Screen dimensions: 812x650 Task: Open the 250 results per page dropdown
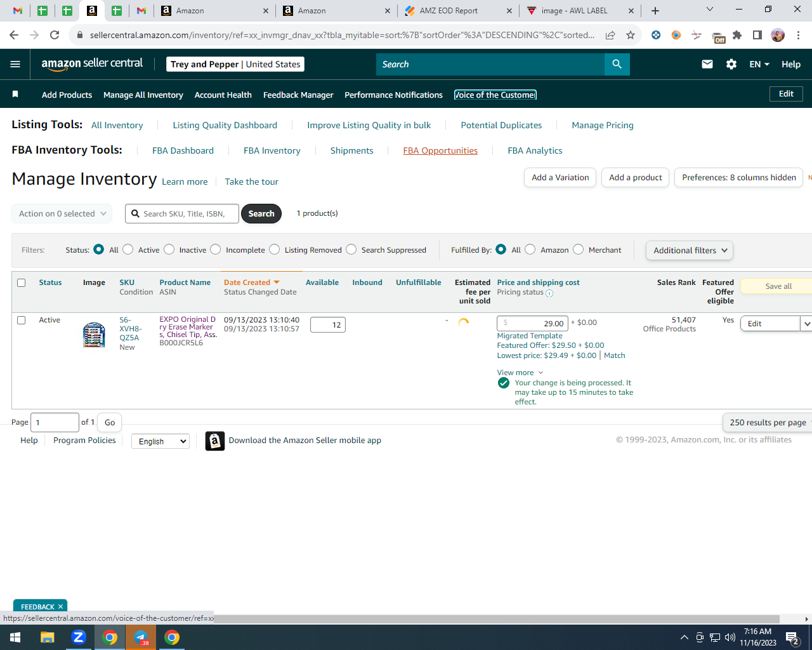[x=768, y=422]
